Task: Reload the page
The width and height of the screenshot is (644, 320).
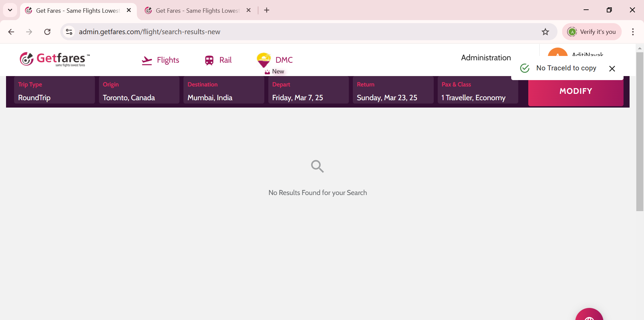Action: coord(47,32)
